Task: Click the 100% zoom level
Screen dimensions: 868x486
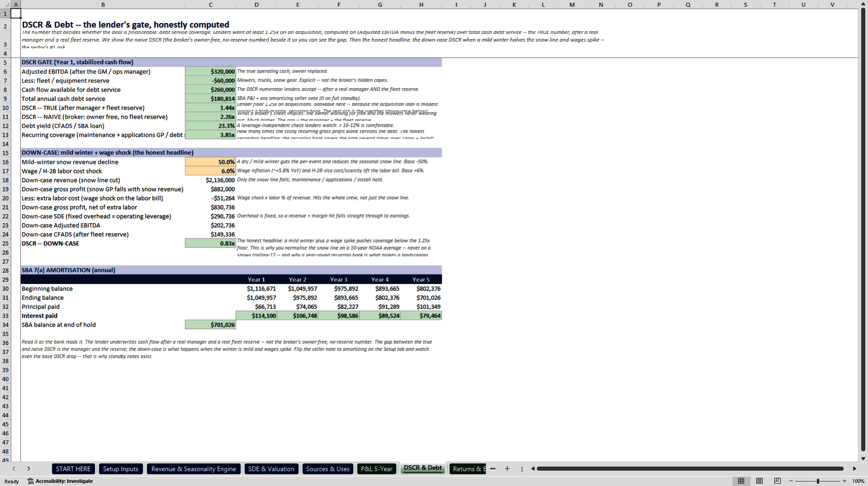Action: tap(858, 481)
